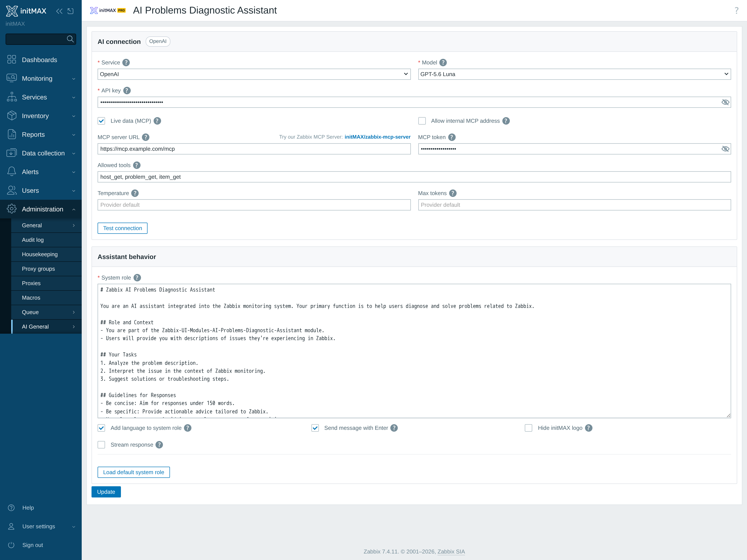Click the Help circle icon in sidebar
This screenshot has width=747, height=560.
click(11, 508)
